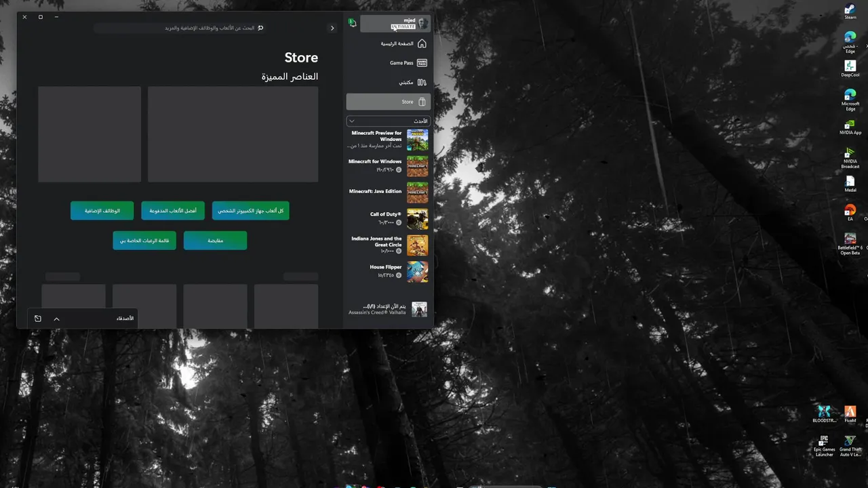Open Indiana Jones and the Great Circle thumbnail
Image resolution: width=868 pixels, height=488 pixels.
[417, 245]
